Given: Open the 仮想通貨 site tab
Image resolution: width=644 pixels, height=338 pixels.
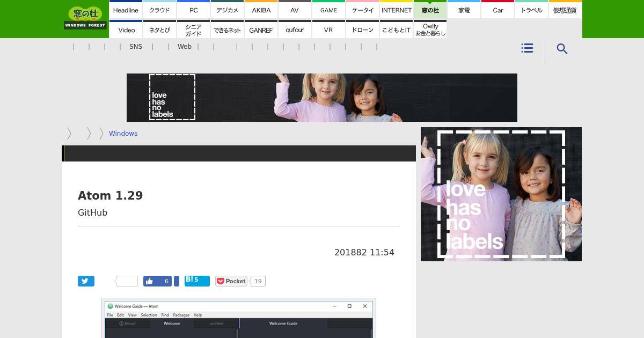Looking at the screenshot, I should coord(565,10).
